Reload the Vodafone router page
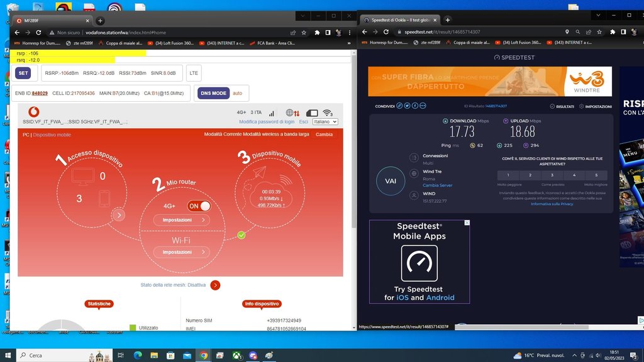The image size is (644, 362). [38, 33]
